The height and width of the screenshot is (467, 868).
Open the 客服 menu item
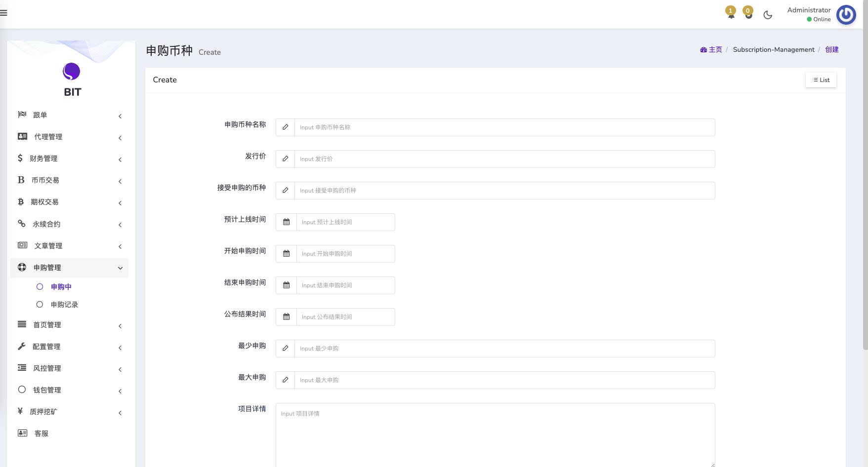41,433
